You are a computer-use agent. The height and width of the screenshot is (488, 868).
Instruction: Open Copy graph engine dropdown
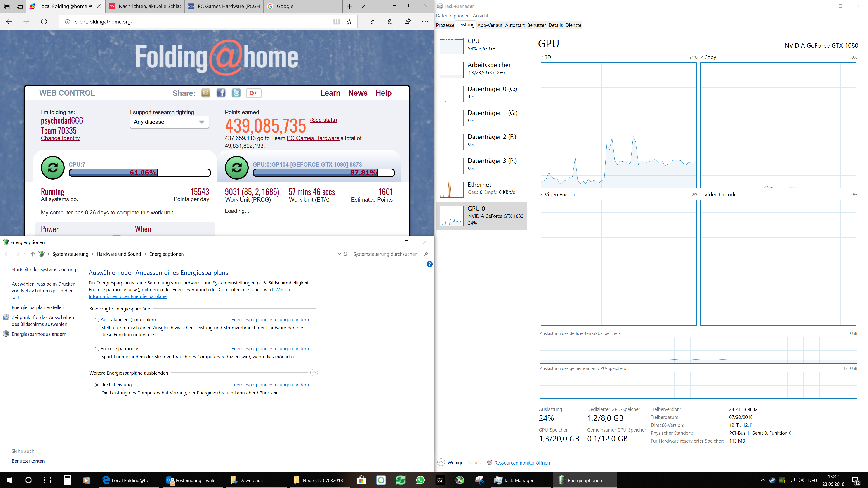click(x=702, y=57)
